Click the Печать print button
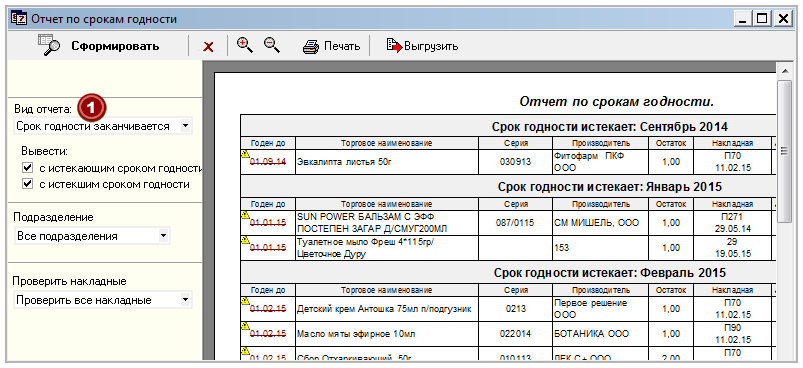The height and width of the screenshot is (368, 803). coord(331,46)
